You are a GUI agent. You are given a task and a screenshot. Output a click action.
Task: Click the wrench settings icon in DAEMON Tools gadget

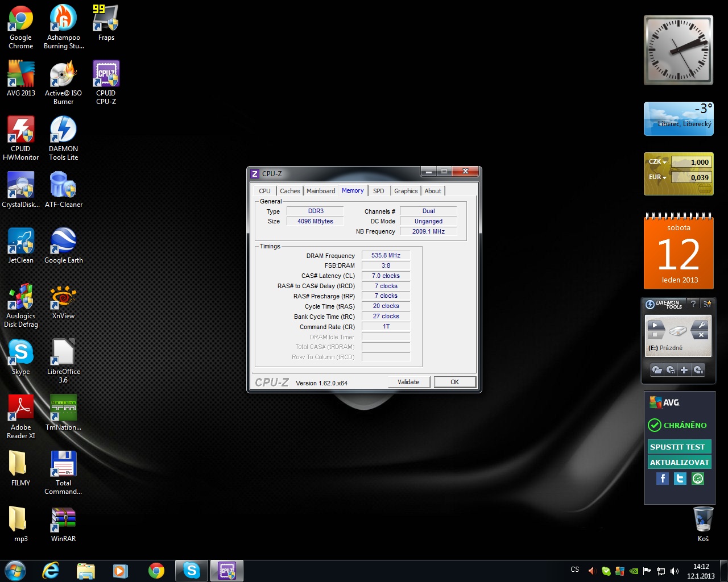coord(701,326)
